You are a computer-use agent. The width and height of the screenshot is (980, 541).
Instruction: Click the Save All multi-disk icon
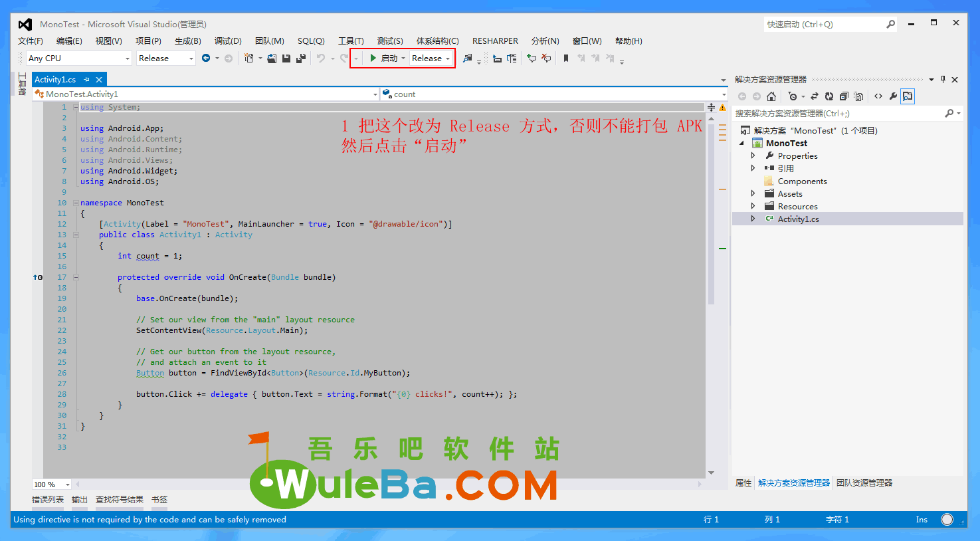pyautogui.click(x=301, y=58)
